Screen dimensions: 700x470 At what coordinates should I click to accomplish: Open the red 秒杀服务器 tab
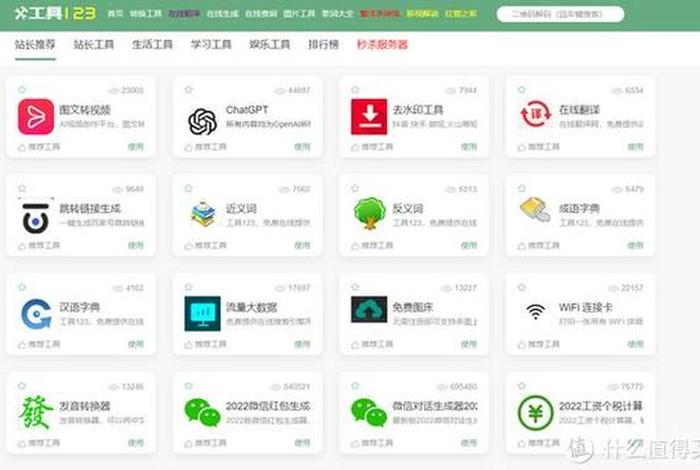382,44
